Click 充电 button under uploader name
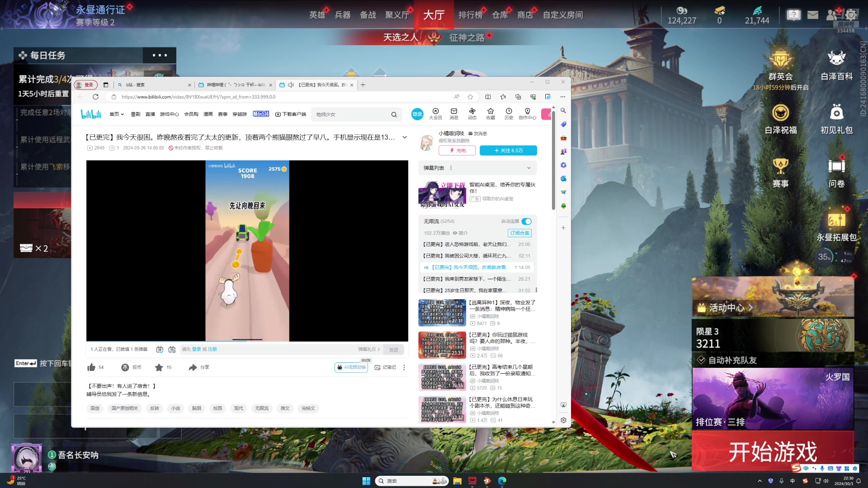This screenshot has width=868, height=488. tap(457, 150)
